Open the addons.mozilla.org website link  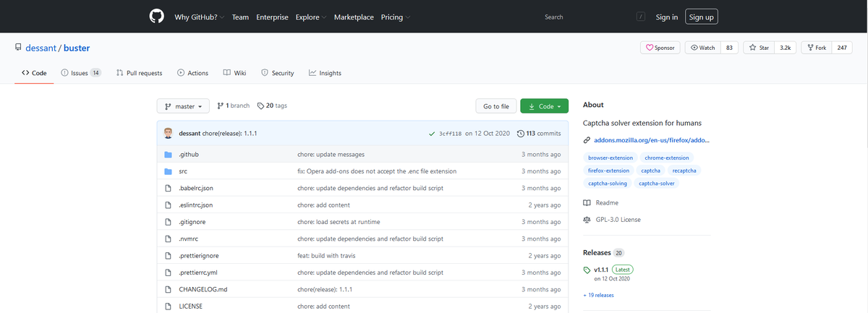(x=652, y=140)
